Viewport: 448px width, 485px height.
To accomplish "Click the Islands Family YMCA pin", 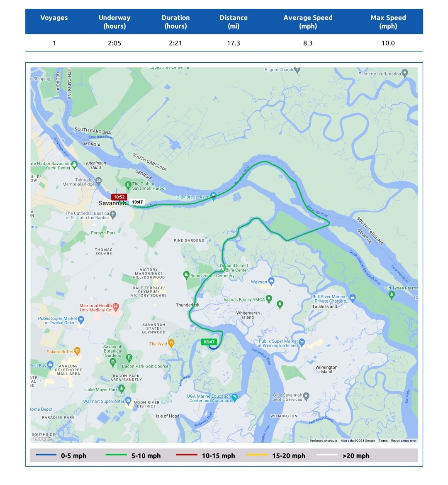I will (x=269, y=299).
